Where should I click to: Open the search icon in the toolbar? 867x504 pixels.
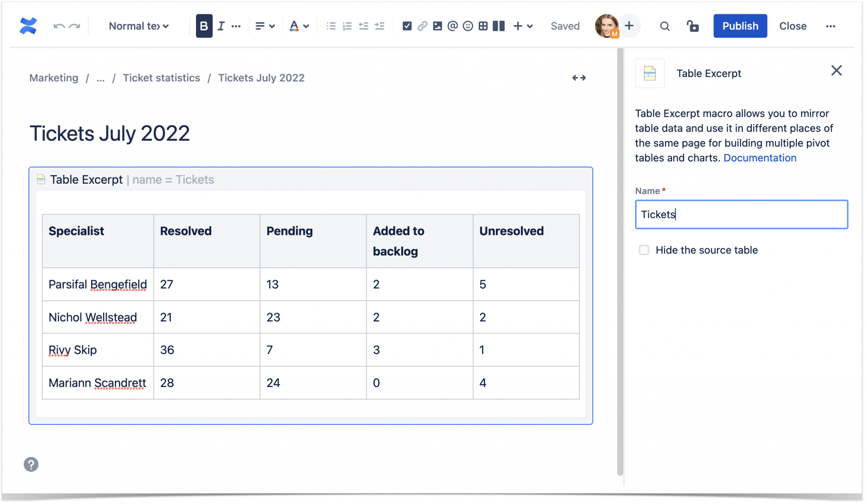point(664,26)
